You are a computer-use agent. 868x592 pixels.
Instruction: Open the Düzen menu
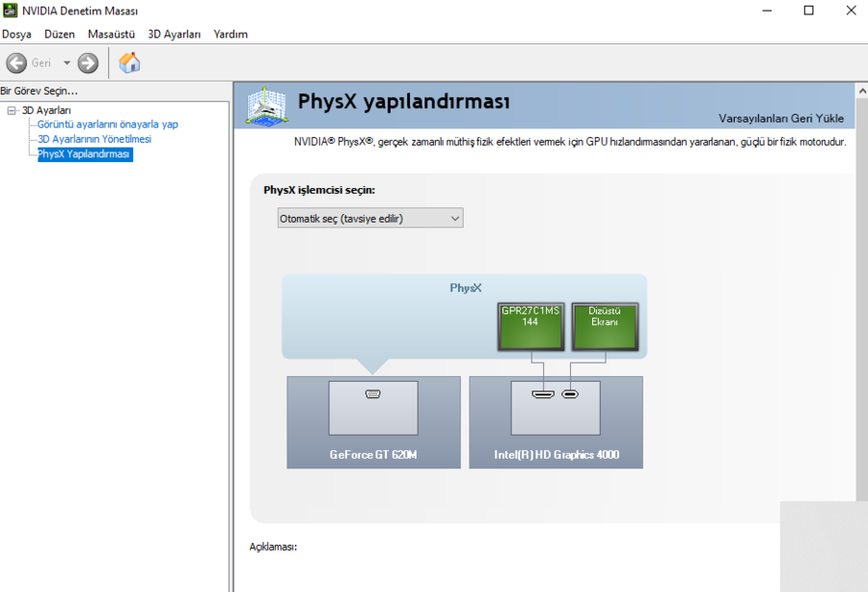[x=59, y=35]
